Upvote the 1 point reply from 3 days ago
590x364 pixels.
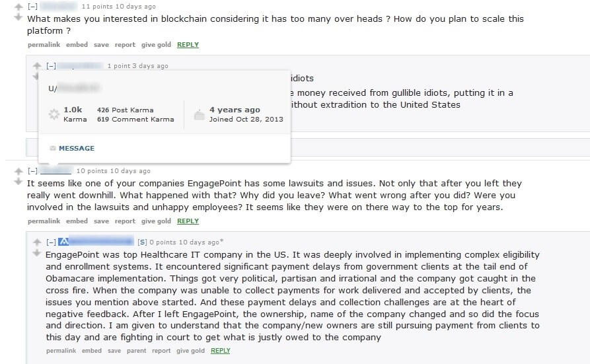tap(37, 66)
